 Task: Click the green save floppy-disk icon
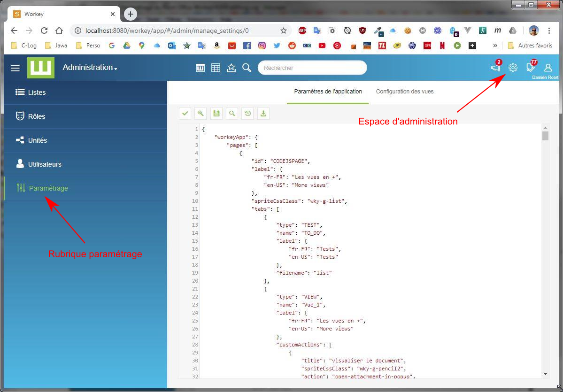[216, 113]
